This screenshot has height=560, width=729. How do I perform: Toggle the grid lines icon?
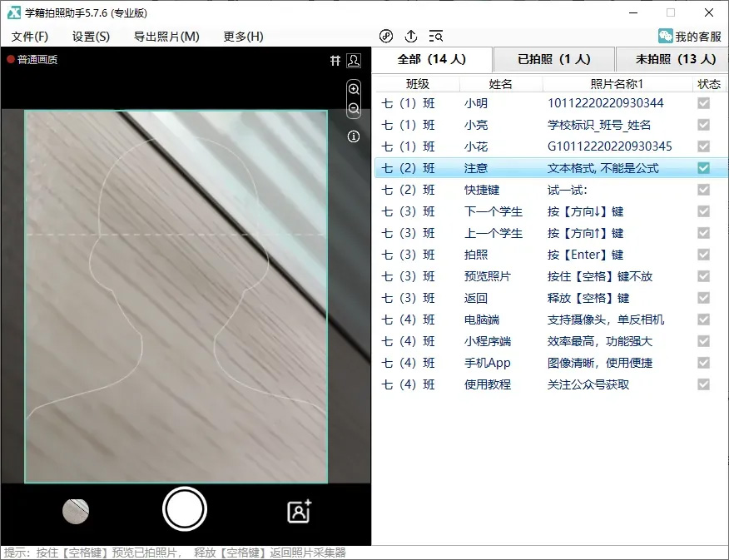(335, 60)
